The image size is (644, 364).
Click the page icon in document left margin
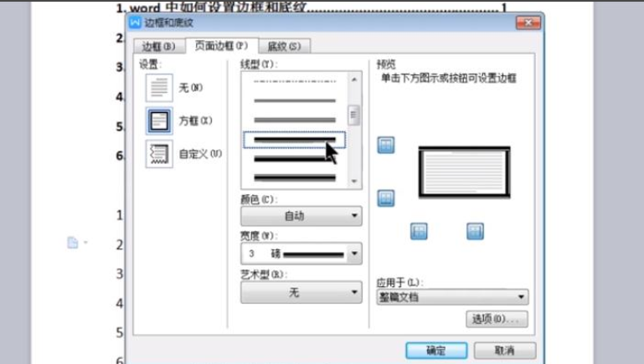click(x=73, y=243)
